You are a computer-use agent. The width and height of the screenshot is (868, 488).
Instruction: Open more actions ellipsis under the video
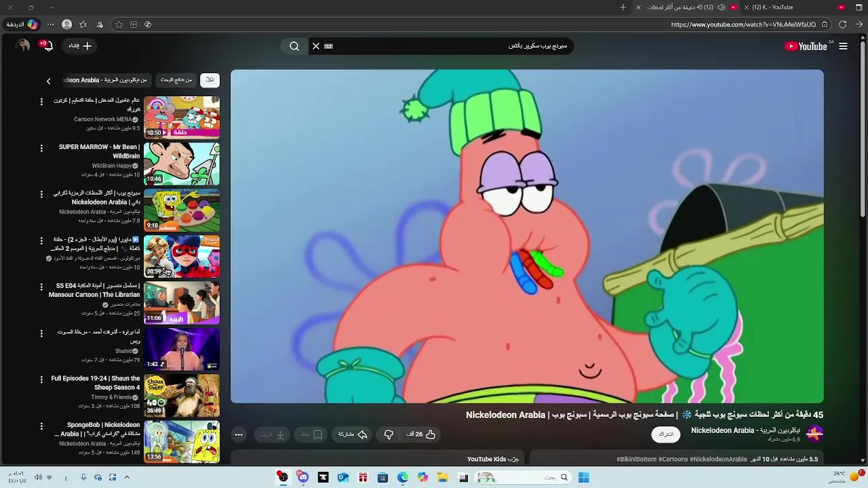(239, 434)
